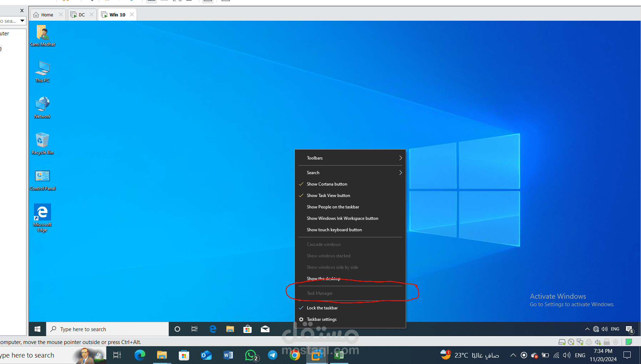Image resolution: width=641 pixels, height=364 pixels.
Task: Select the Recycle Bin desktop icon
Action: [x=42, y=143]
